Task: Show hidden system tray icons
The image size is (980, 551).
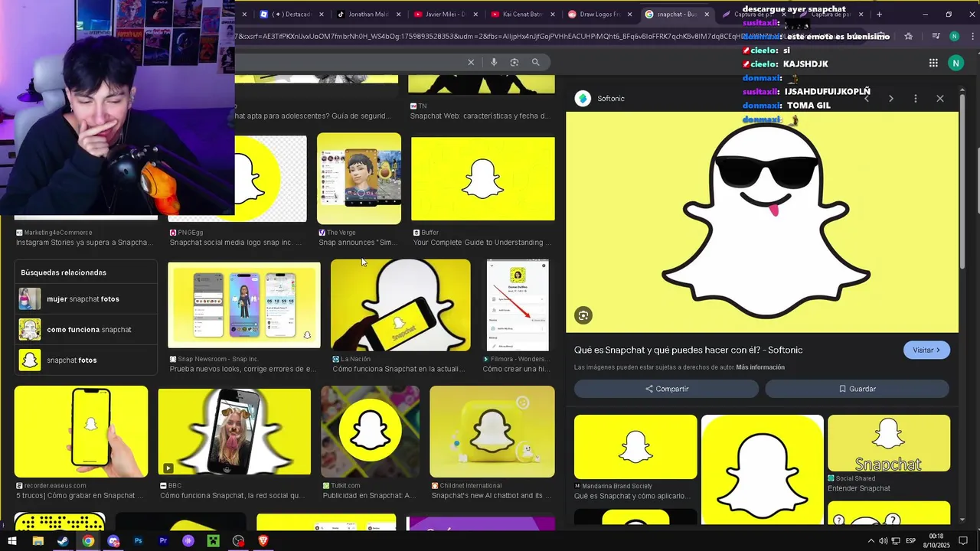Action: pos(871,541)
